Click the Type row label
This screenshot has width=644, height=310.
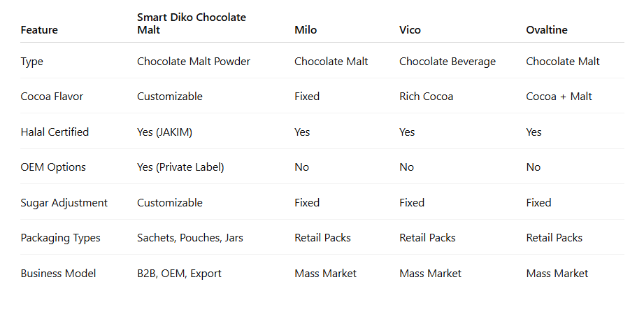point(31,62)
